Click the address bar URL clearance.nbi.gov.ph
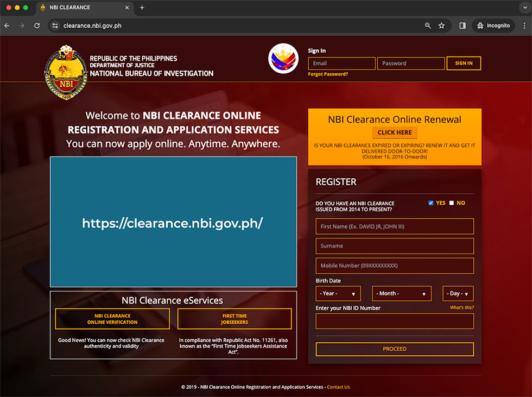 pyautogui.click(x=92, y=26)
